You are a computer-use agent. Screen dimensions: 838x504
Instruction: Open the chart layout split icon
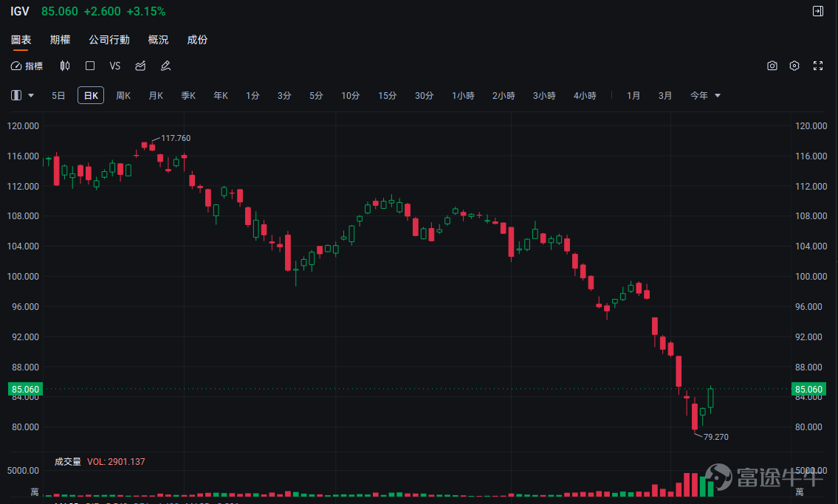click(16, 95)
